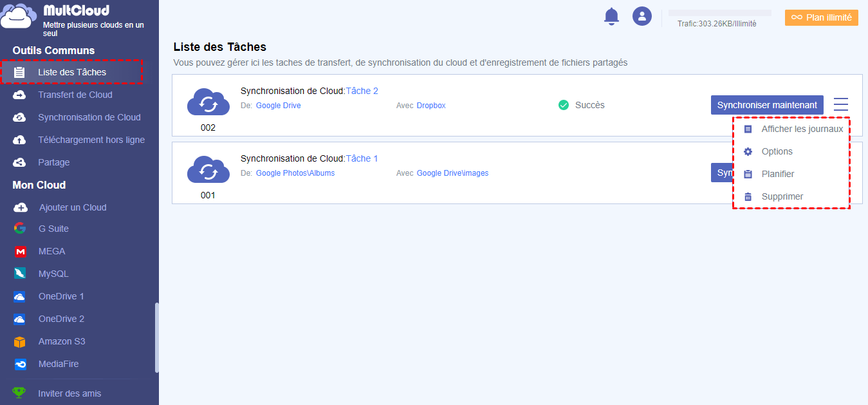
Task: Click the notification bell icon
Action: [611, 17]
